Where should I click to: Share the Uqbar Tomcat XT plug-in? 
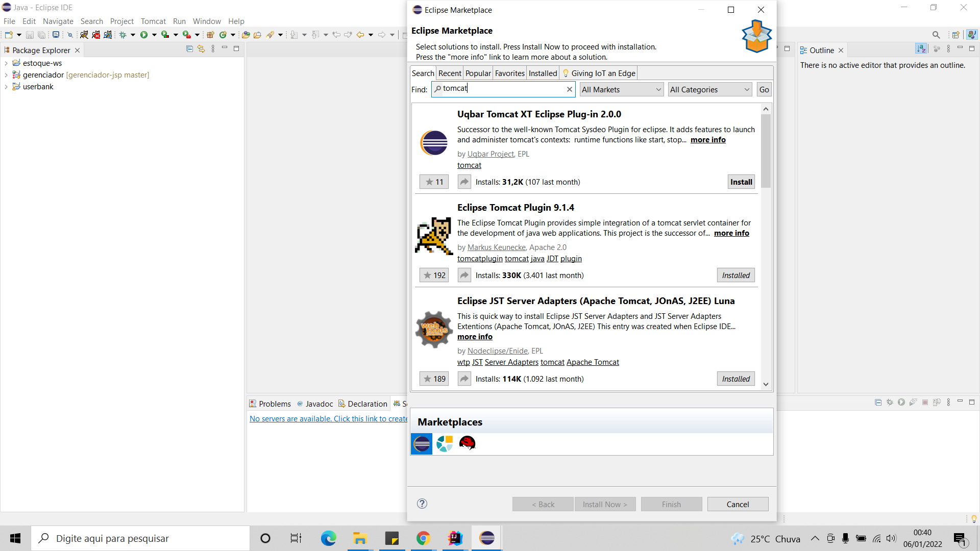click(x=464, y=182)
